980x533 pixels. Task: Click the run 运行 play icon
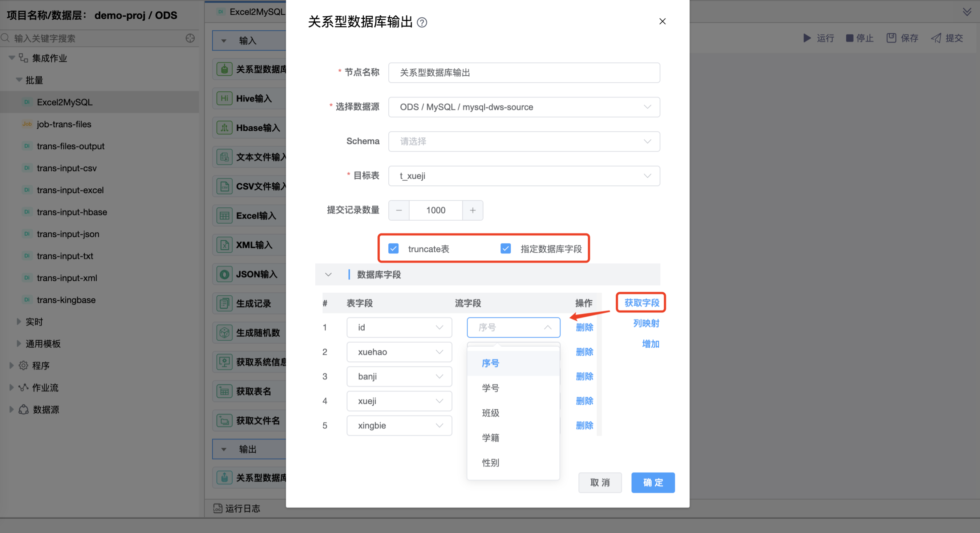point(806,38)
